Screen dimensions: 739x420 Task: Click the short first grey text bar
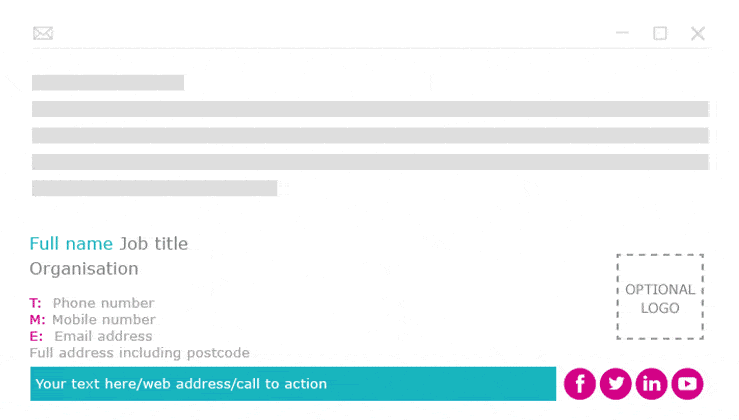coord(108,82)
